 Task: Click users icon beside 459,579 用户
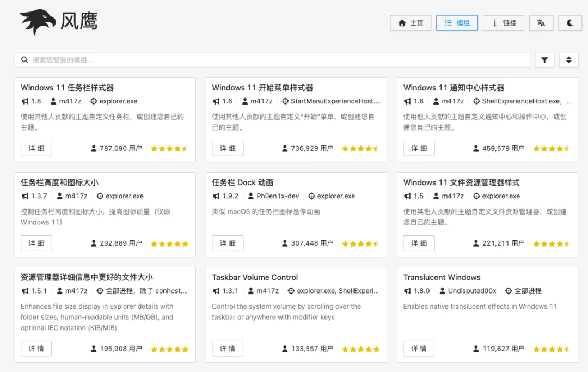pyautogui.click(x=476, y=149)
